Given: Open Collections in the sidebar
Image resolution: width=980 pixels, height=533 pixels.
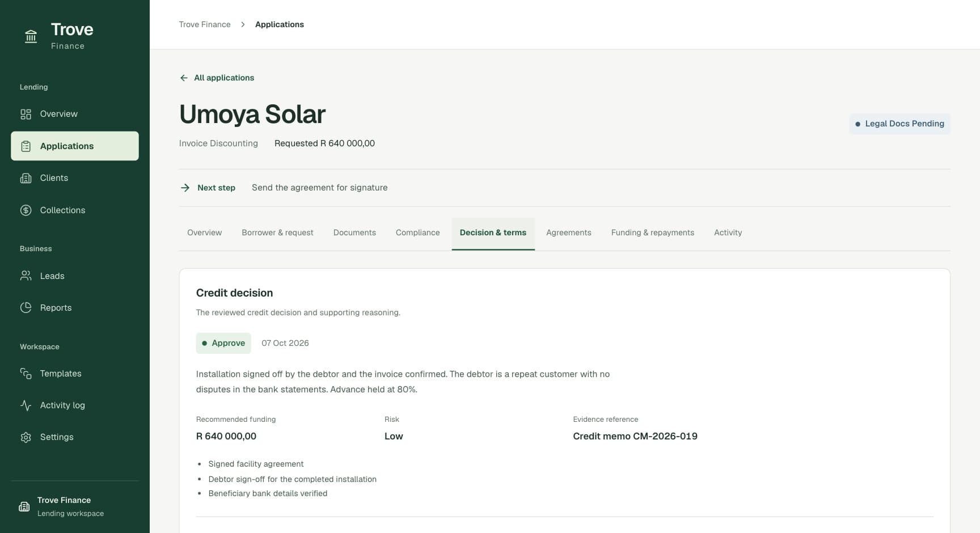Looking at the screenshot, I should 75,210.
